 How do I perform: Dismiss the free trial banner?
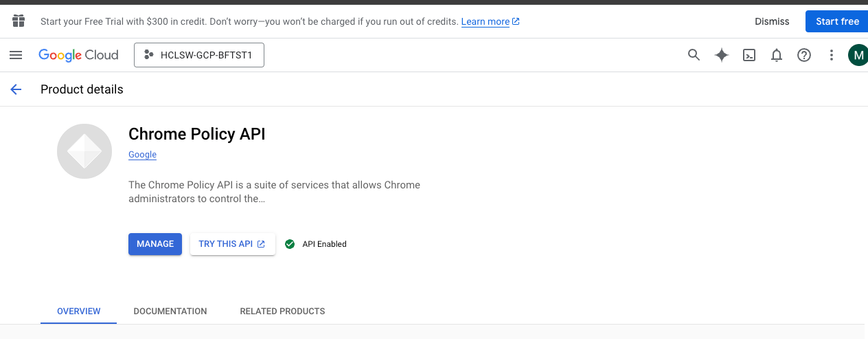pyautogui.click(x=772, y=21)
